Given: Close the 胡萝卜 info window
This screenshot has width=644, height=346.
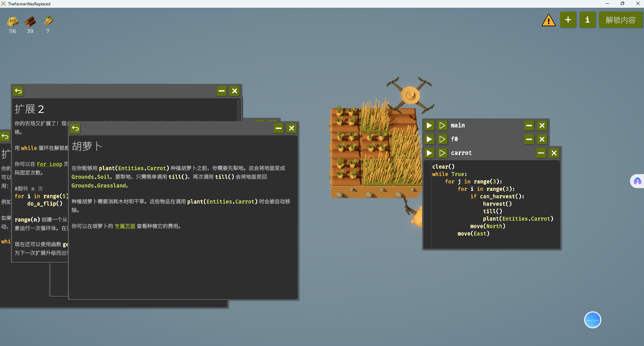Looking at the screenshot, I should tap(292, 128).
